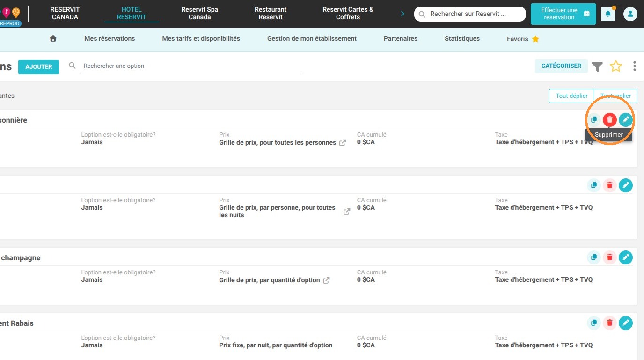644x360 pixels.
Task: Open the filter funnel icon
Action: (x=597, y=67)
